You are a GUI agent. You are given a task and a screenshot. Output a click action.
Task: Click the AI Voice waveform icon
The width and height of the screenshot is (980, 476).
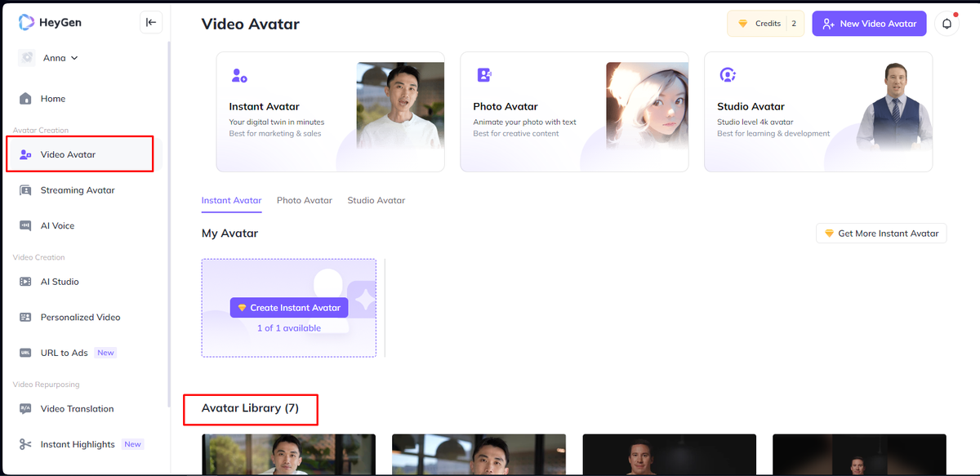point(25,226)
